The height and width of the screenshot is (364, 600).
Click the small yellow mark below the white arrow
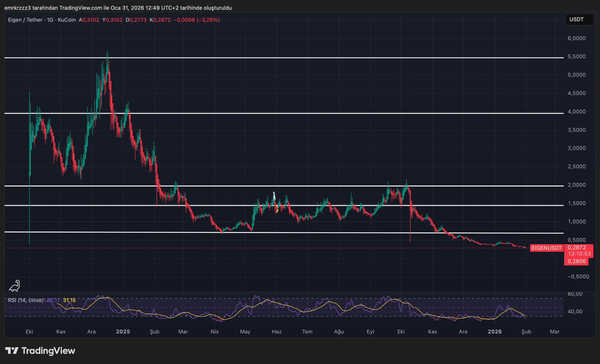click(277, 210)
